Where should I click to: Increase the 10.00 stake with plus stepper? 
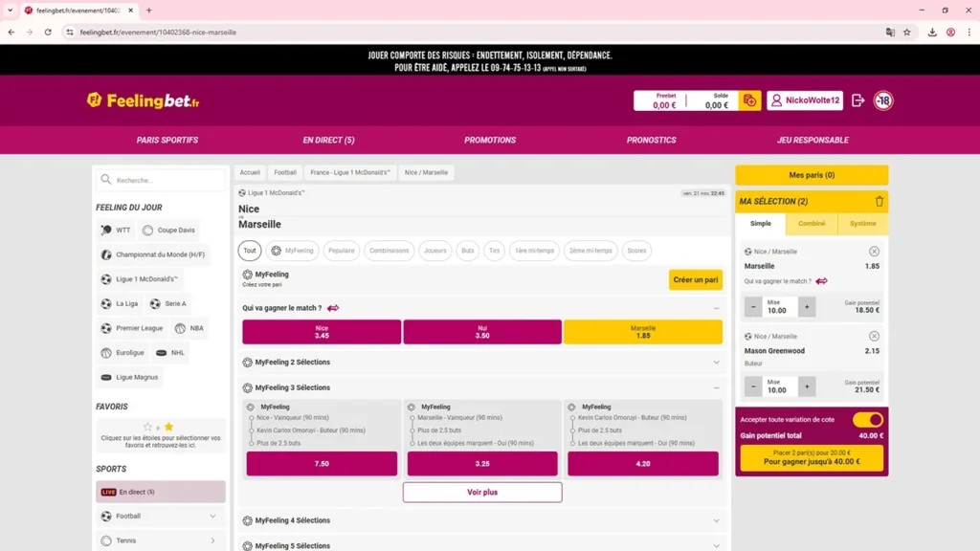[806, 304]
